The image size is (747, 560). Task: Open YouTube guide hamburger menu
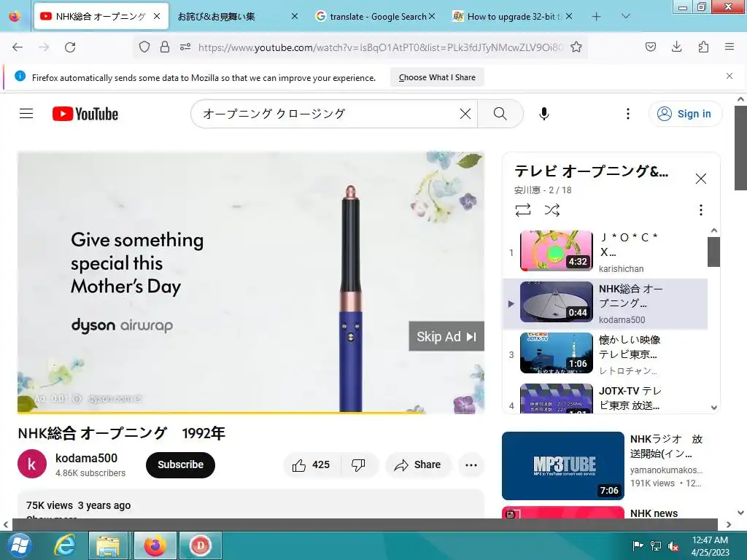click(x=26, y=113)
